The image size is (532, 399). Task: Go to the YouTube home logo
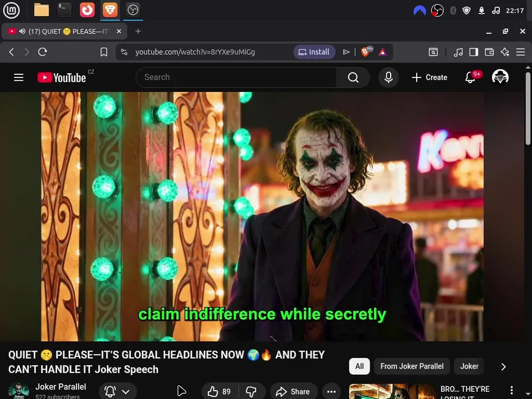[62, 78]
